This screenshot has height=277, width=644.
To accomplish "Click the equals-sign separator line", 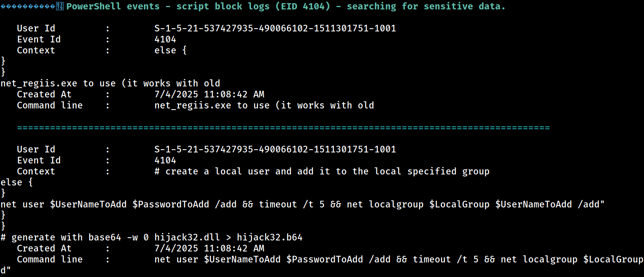I will tap(283, 128).
